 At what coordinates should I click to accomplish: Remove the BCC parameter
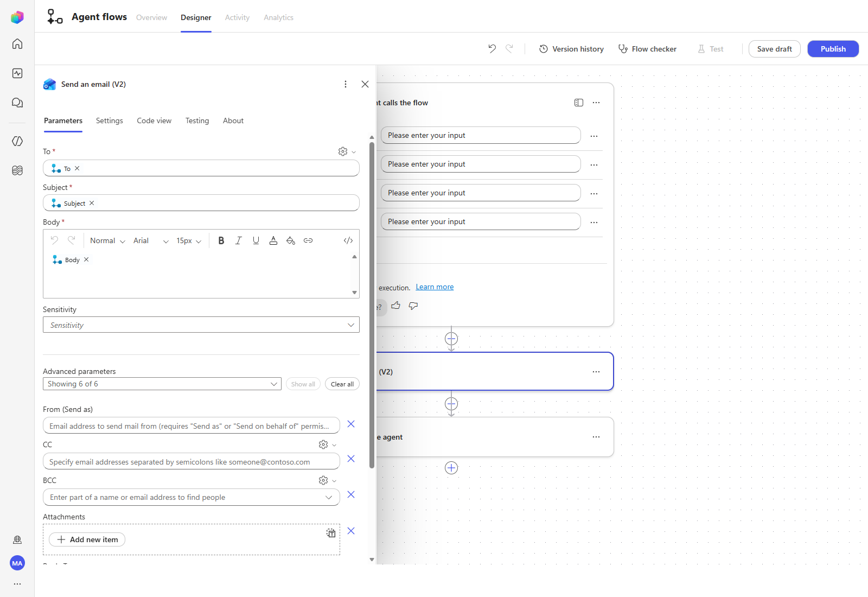[x=351, y=494]
